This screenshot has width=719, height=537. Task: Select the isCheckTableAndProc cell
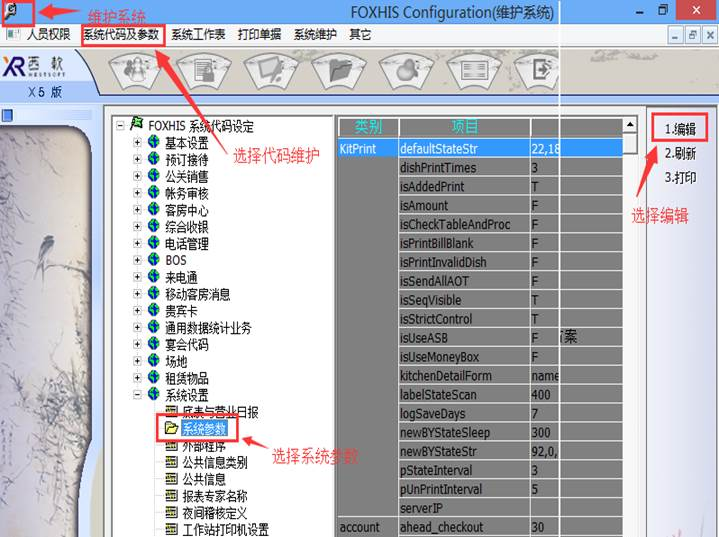[x=465, y=225]
